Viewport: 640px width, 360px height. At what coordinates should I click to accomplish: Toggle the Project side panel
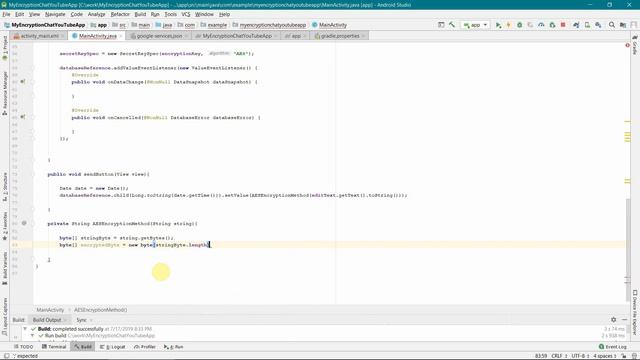[5, 48]
